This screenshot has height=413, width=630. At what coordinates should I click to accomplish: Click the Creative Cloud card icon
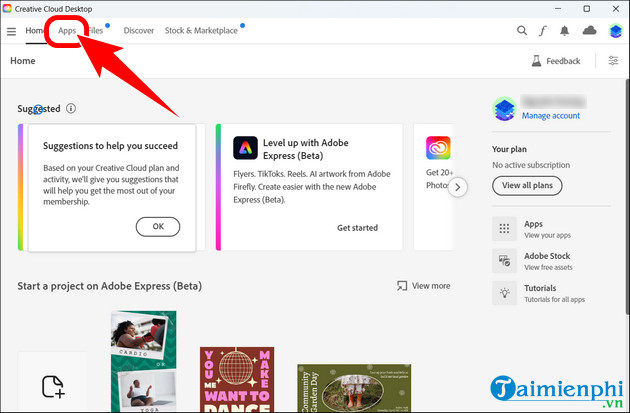point(438,148)
